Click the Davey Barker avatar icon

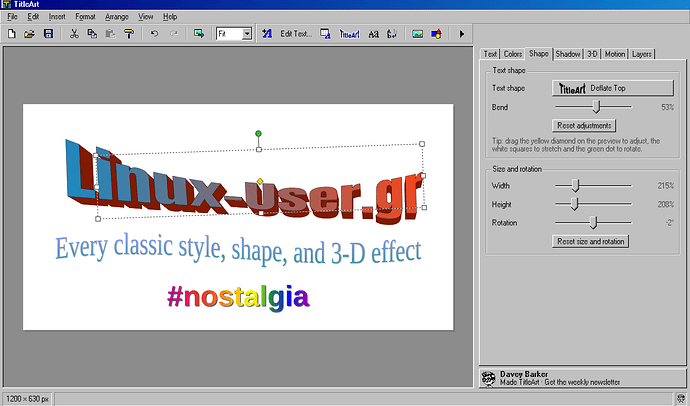489,378
